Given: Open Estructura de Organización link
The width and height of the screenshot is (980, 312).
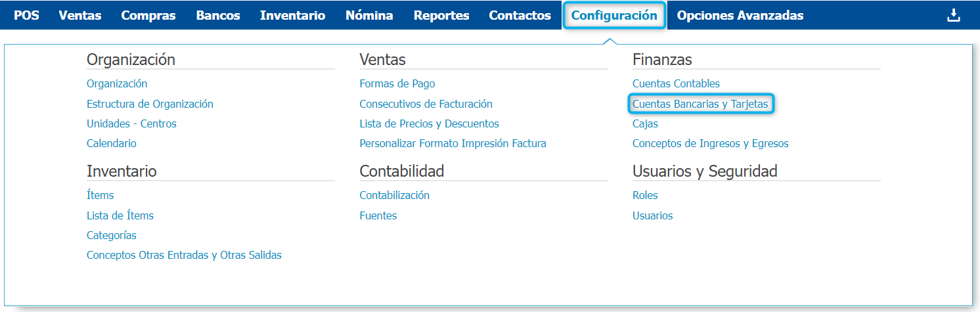Looking at the screenshot, I should (x=150, y=104).
